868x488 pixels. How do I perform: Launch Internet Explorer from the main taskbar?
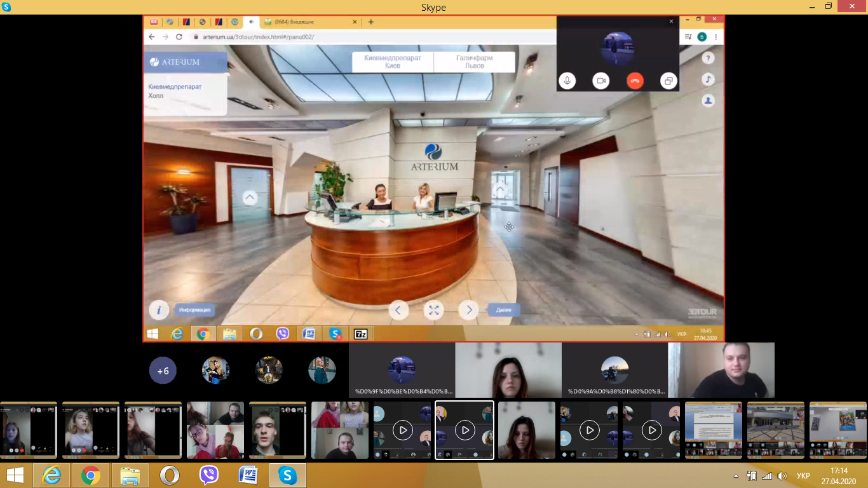[51, 475]
